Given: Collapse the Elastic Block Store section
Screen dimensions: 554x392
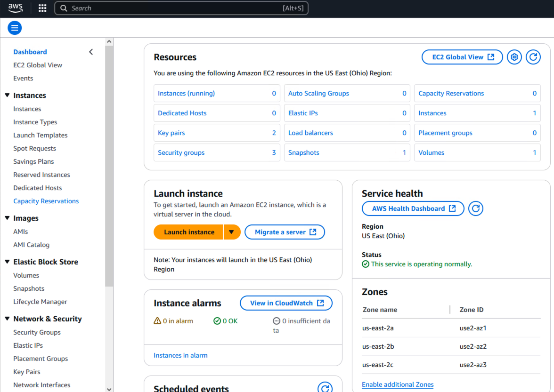Looking at the screenshot, I should [x=7, y=262].
